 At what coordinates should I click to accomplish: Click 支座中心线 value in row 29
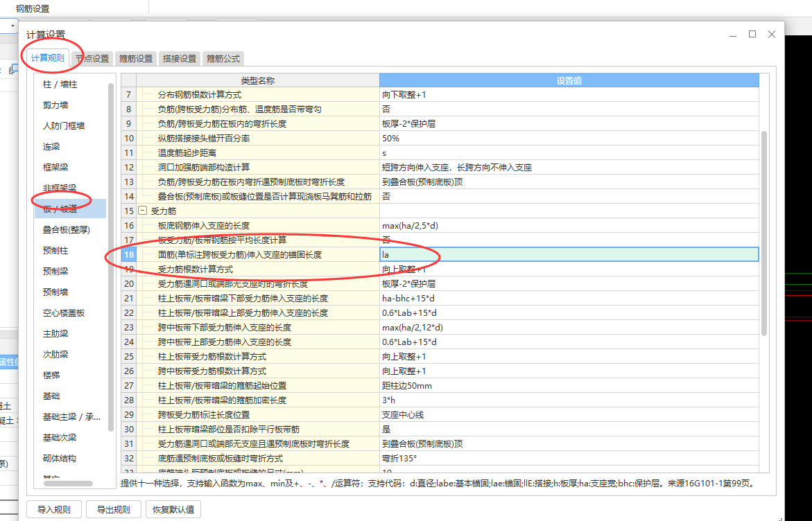click(569, 414)
